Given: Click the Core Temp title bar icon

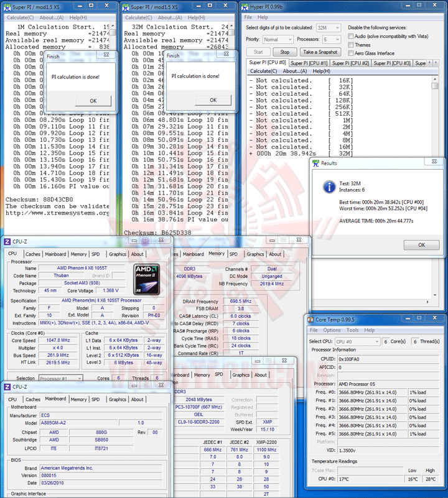Looking at the screenshot, I should (x=310, y=320).
